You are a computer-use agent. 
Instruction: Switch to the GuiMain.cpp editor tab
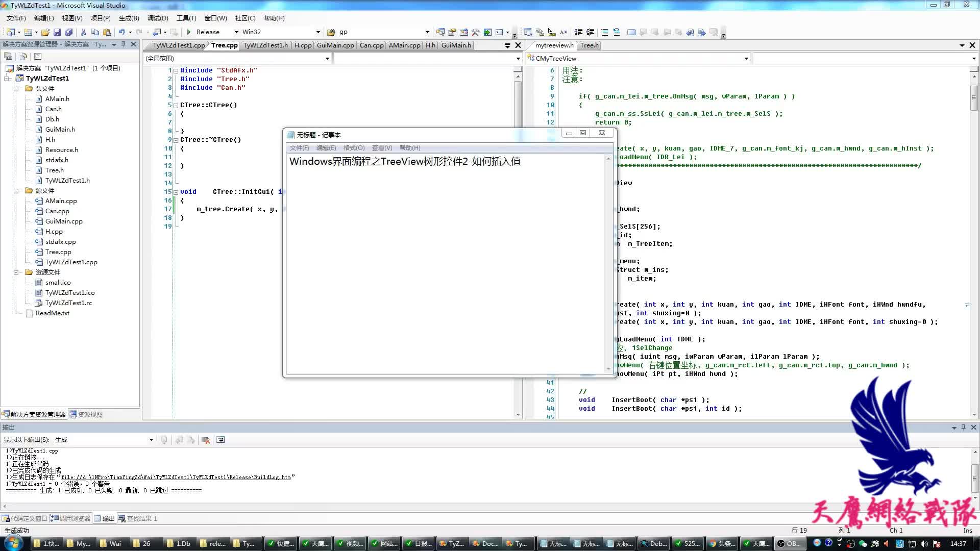335,45
